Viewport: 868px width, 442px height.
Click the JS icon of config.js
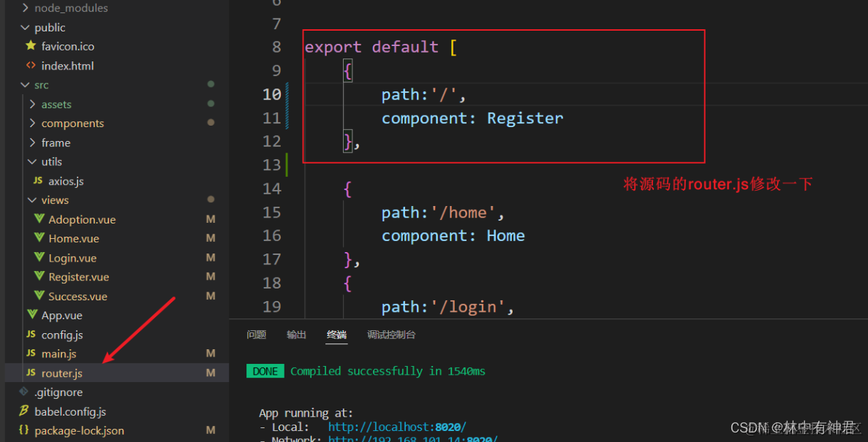point(31,335)
